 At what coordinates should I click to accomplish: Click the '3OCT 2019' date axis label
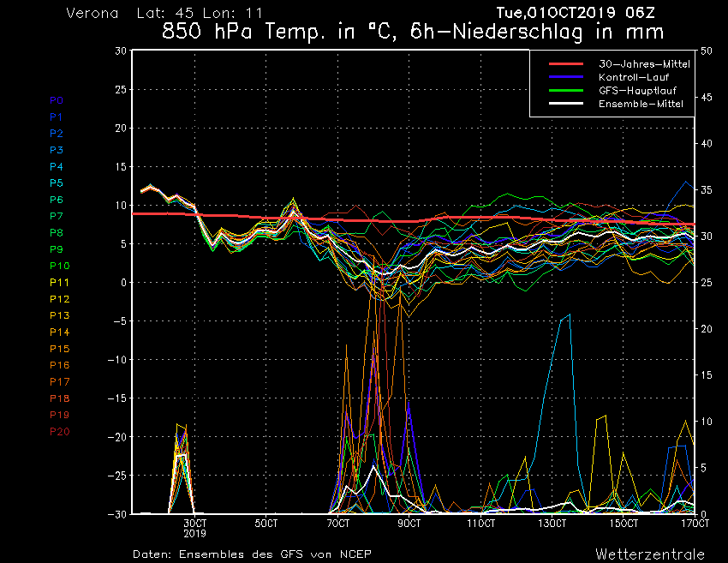point(195,529)
